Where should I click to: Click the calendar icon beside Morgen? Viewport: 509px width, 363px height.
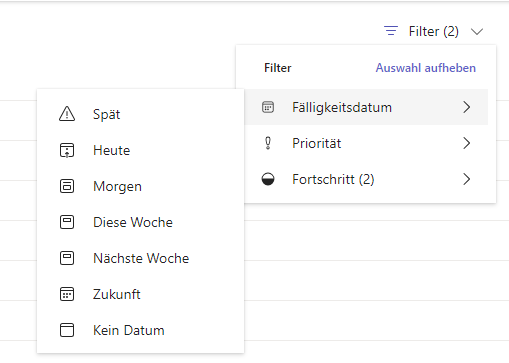pyautogui.click(x=67, y=186)
